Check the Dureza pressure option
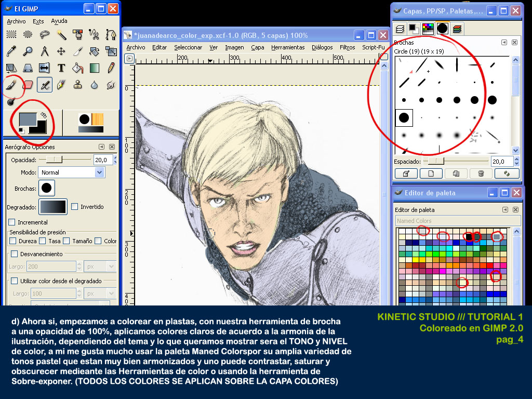Viewport: 532px width, 399px height. coord(13,241)
